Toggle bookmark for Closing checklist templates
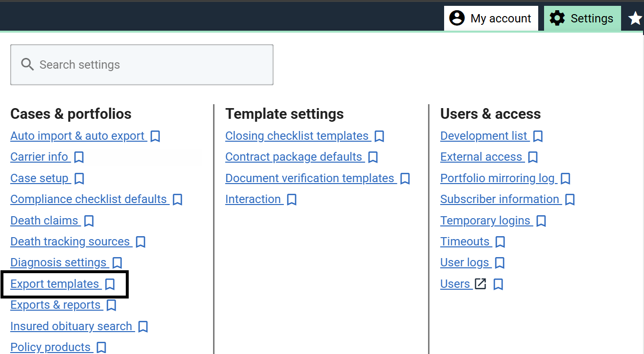 (379, 136)
